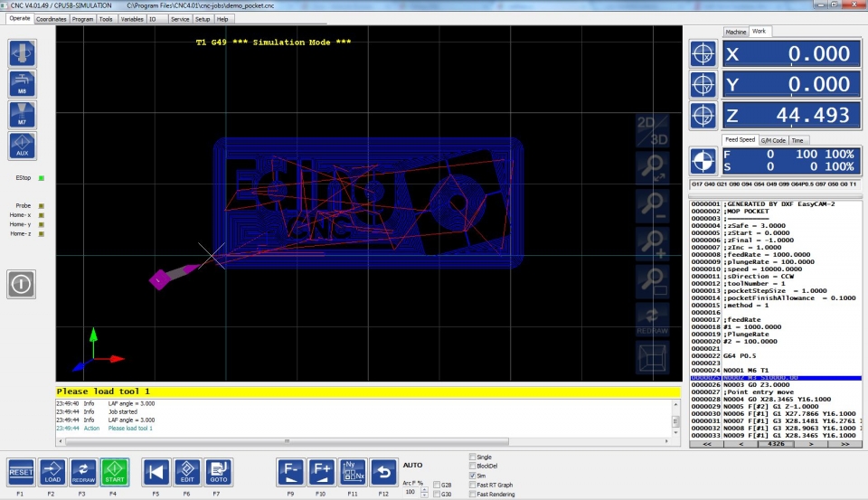Jump to last line with >> button
Image resolution: width=868 pixels, height=500 pixels.
pyautogui.click(x=844, y=444)
